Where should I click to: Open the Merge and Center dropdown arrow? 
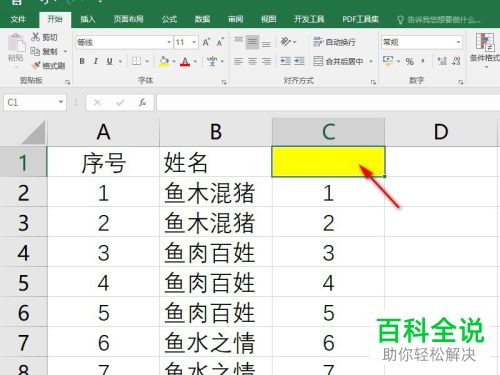click(371, 62)
